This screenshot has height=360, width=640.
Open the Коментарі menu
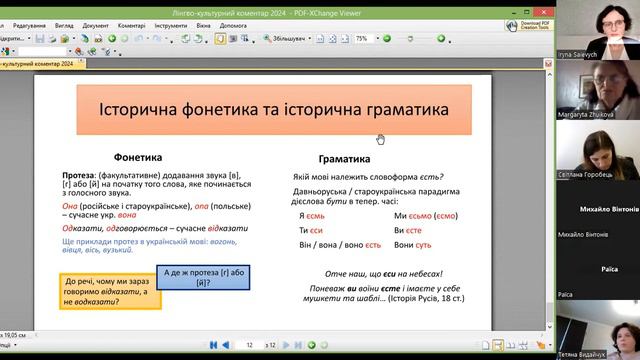[131, 26]
